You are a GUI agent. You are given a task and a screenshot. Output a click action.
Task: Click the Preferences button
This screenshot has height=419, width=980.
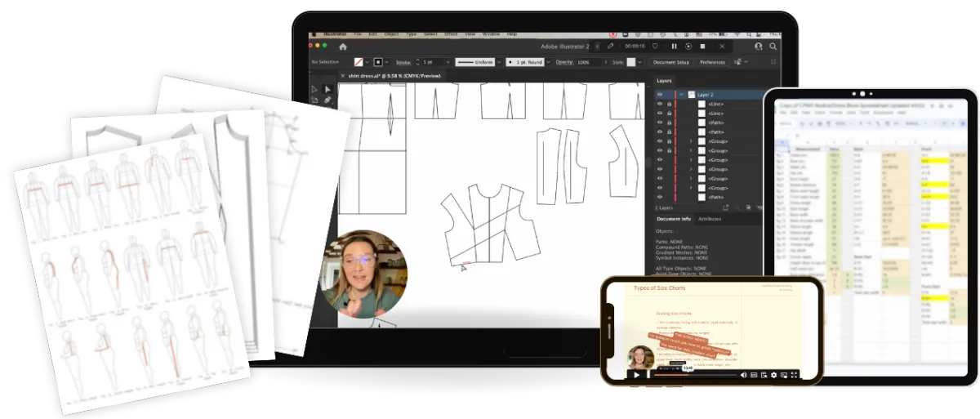point(711,62)
